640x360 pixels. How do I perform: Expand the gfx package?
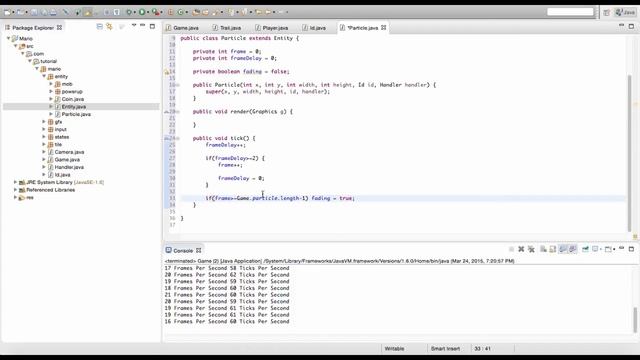pos(44,122)
